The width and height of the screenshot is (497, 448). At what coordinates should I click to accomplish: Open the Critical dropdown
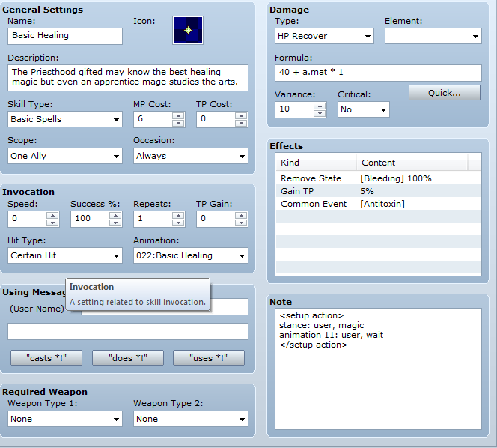363,109
